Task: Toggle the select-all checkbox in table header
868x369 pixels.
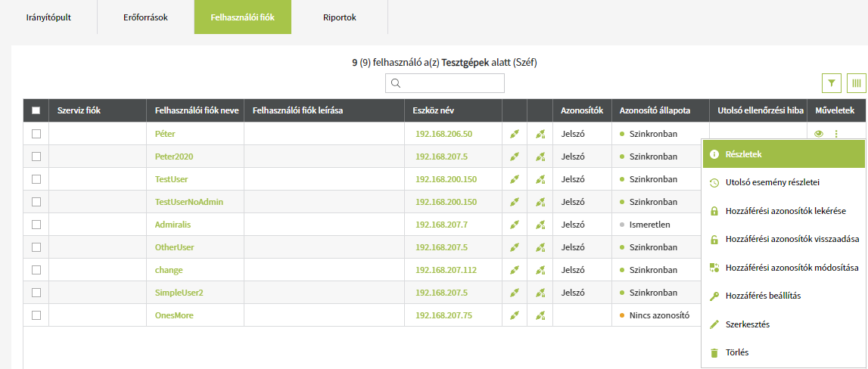Action: click(36, 110)
